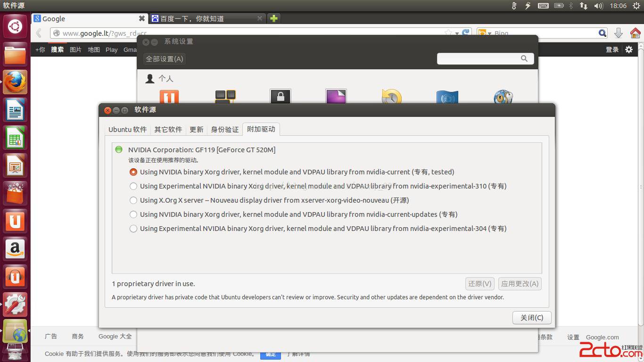644x362 pixels.
Task: Click the 关闭(C) close button
Action: tap(532, 318)
